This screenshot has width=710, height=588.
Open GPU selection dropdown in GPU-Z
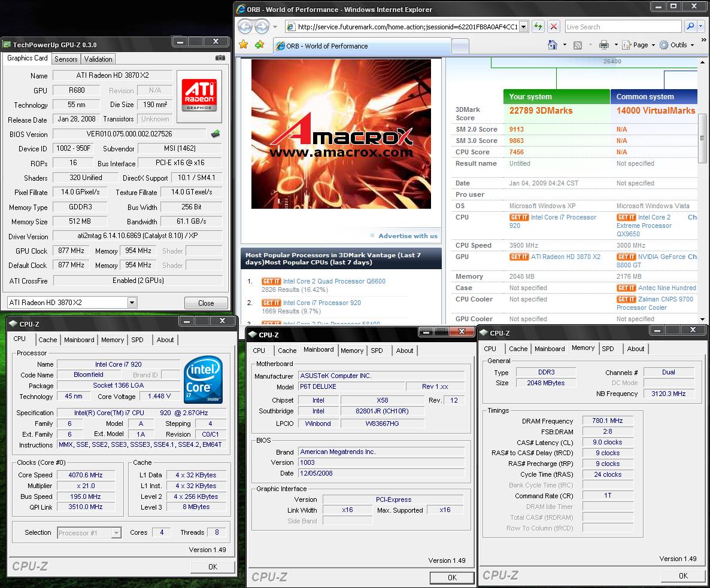[132, 303]
